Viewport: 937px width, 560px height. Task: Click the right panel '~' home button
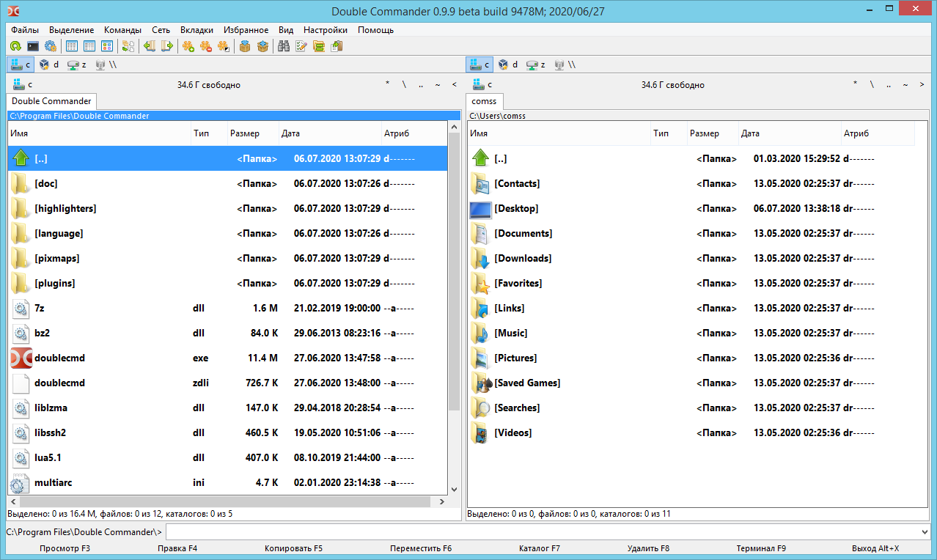pos(905,84)
